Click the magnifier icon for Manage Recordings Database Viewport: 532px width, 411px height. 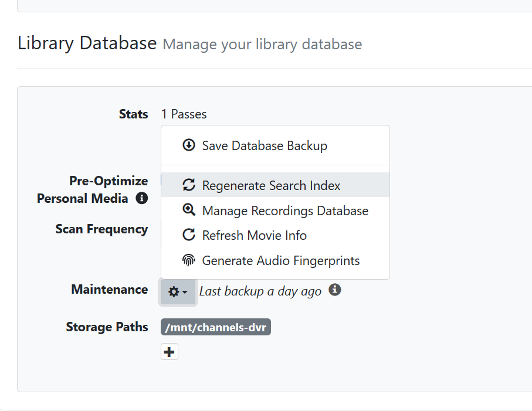coord(189,210)
